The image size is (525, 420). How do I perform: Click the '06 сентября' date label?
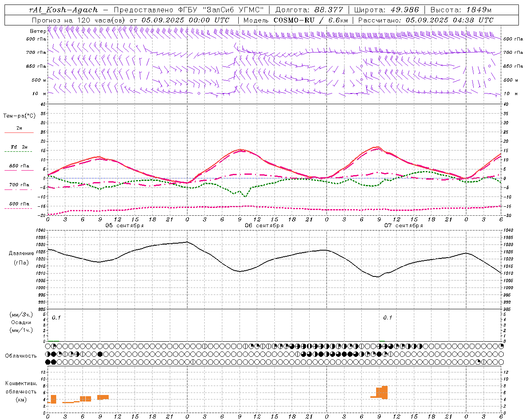(x=264, y=226)
